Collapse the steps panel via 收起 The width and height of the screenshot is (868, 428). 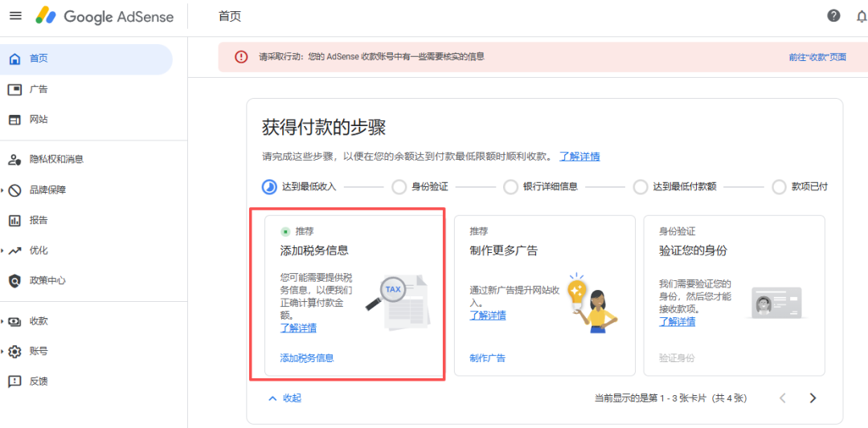(x=285, y=398)
